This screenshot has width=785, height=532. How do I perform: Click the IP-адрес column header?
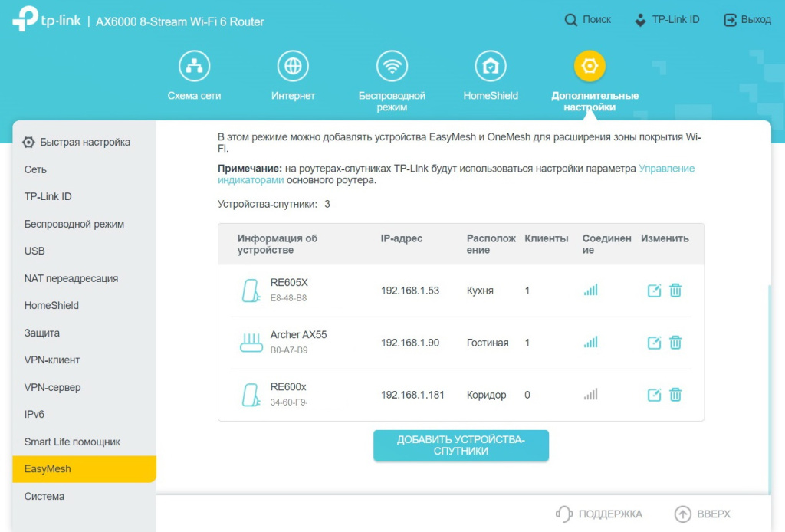point(402,238)
